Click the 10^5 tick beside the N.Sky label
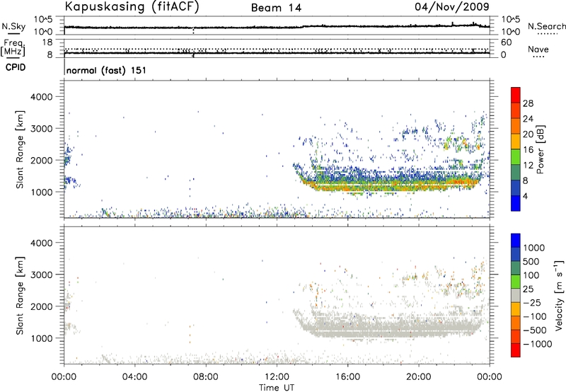 tap(43, 20)
